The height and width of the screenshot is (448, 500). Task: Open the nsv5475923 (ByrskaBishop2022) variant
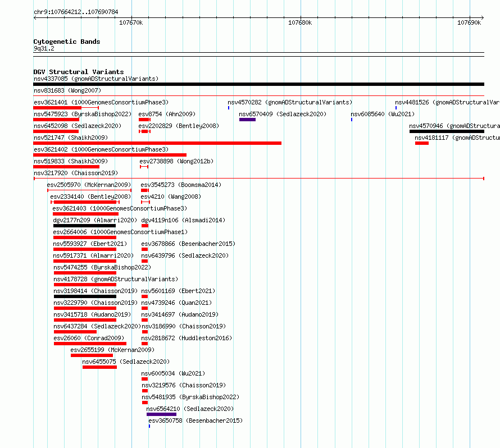tap(83, 114)
